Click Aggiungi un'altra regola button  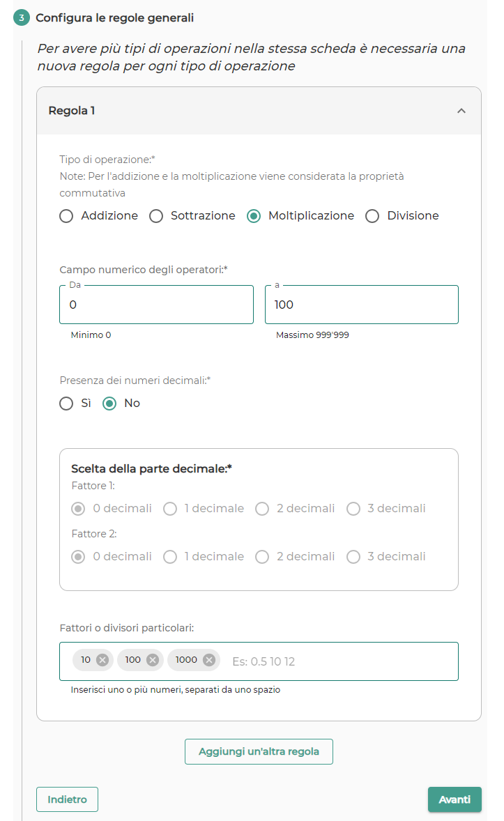[259, 751]
